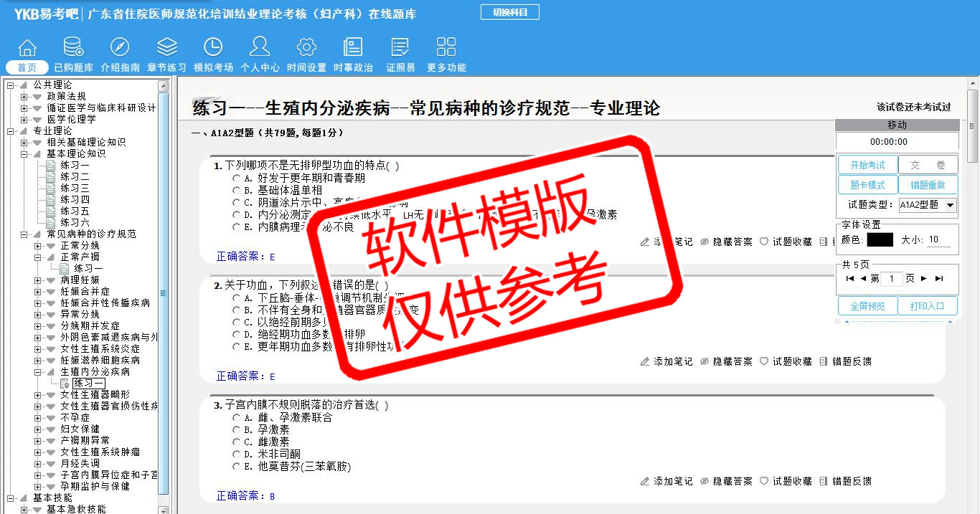980x514 pixels.
Task: Click the black font color swatch
Action: pyautogui.click(x=880, y=239)
